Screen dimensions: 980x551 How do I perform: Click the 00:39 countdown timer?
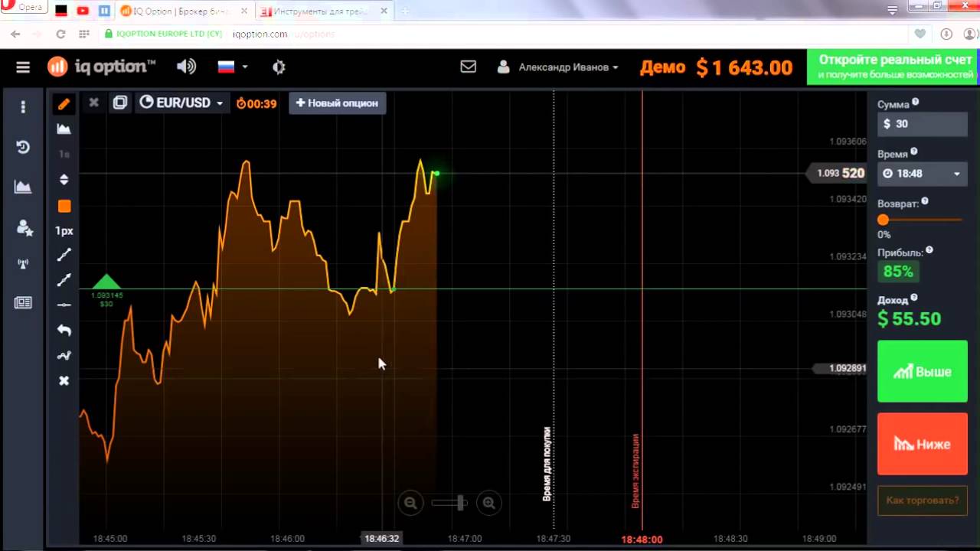pyautogui.click(x=256, y=103)
